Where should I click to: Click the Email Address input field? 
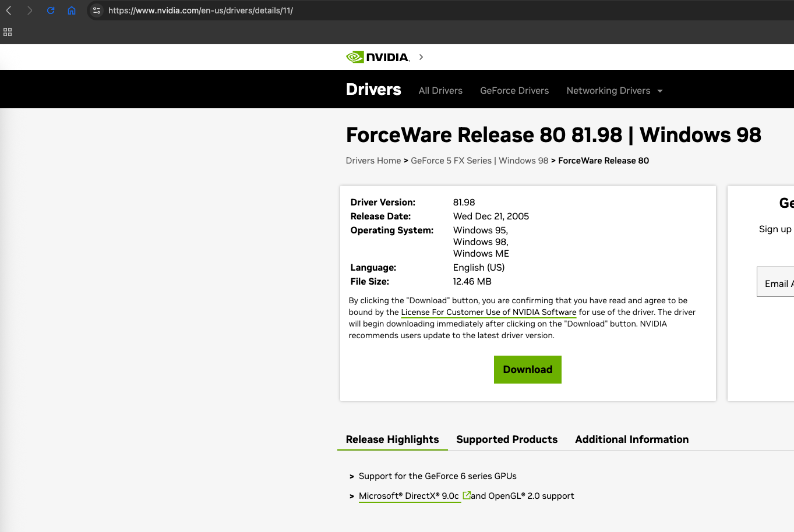pos(775,282)
